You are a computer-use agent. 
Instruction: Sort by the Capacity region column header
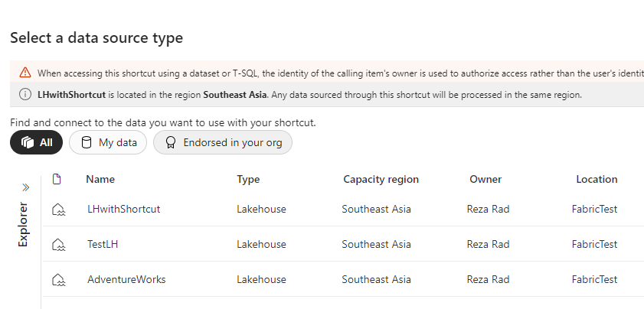click(x=381, y=179)
